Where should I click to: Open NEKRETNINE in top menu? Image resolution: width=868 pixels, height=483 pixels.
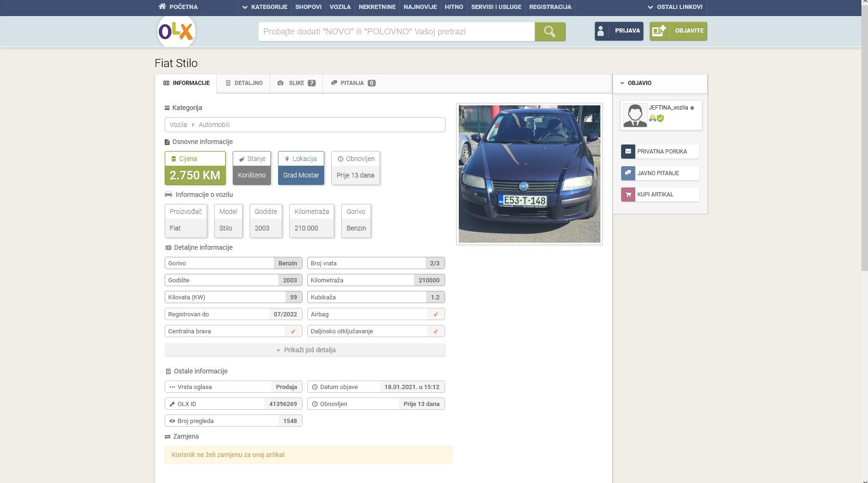point(377,7)
